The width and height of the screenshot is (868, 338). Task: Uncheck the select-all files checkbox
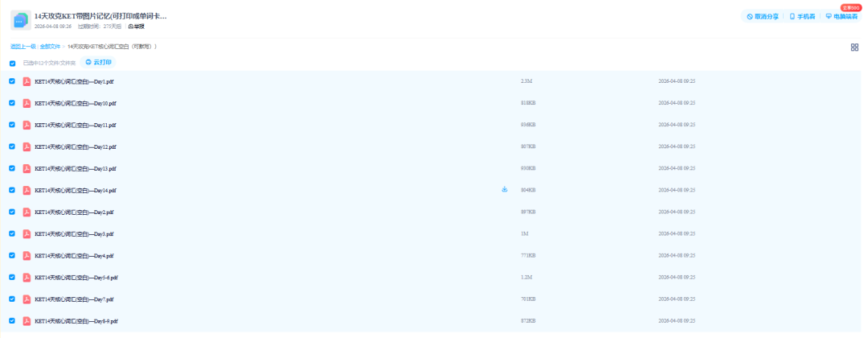[12, 63]
